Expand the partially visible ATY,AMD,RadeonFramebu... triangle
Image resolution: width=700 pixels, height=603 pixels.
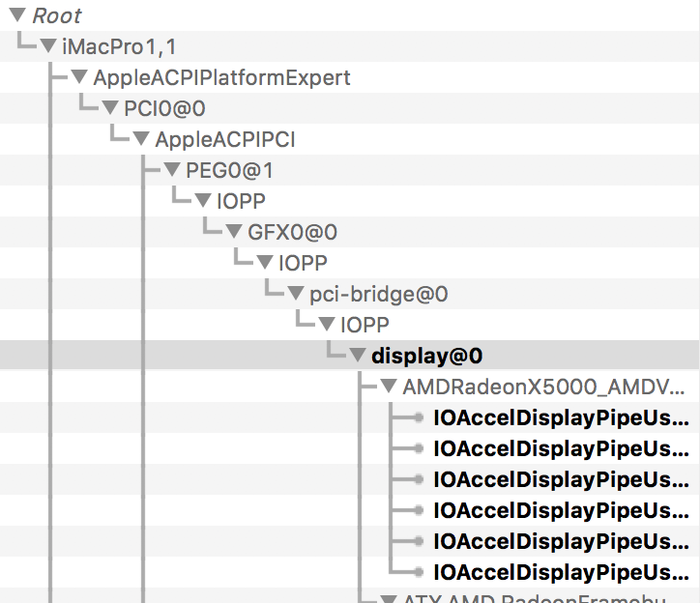(389, 598)
